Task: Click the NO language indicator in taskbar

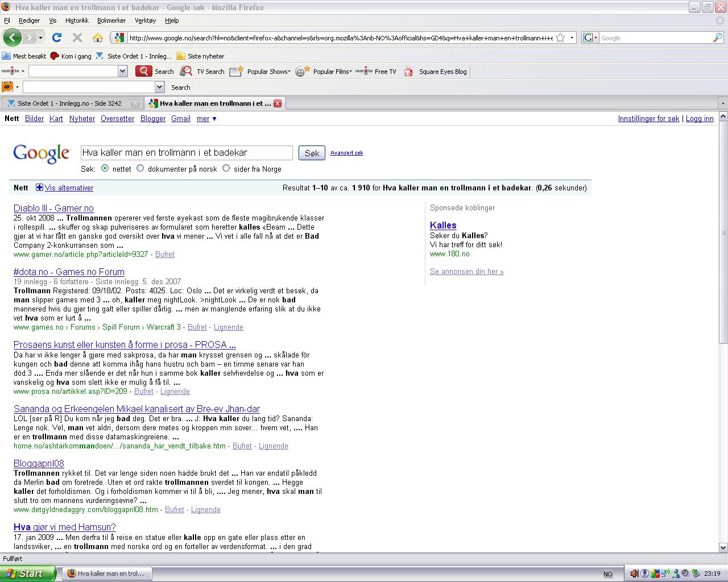Action: pos(608,573)
